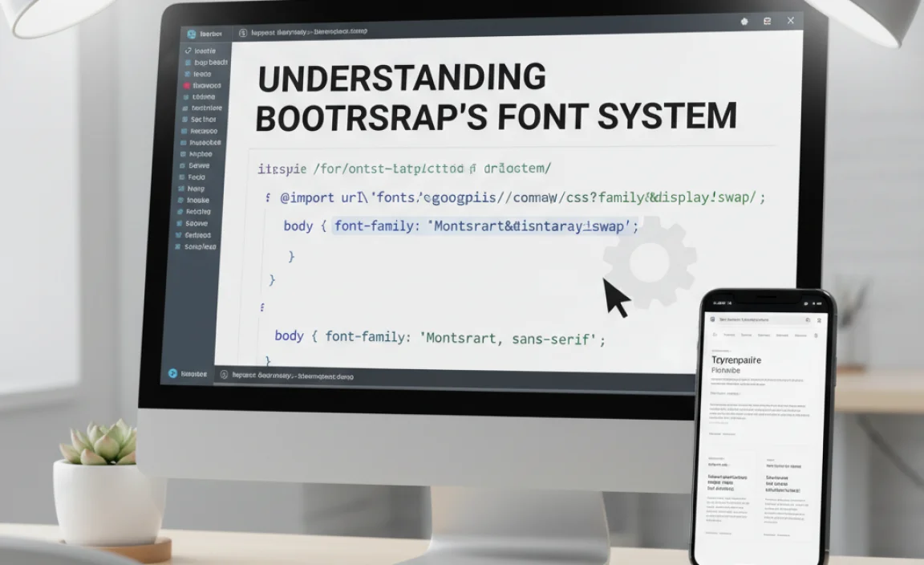
Task: Click the status icon in the bottom status bar
Action: (174, 373)
